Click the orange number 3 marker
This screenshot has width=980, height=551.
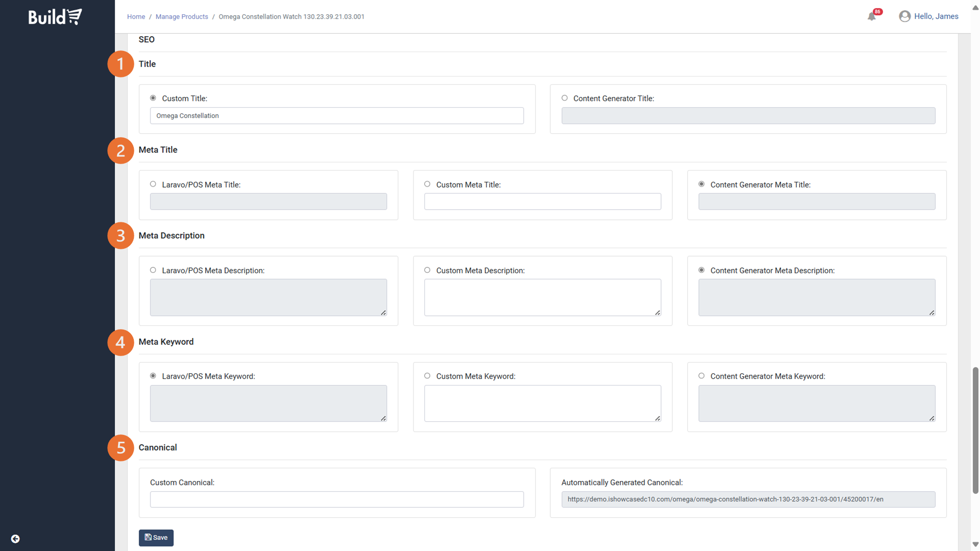coord(121,236)
